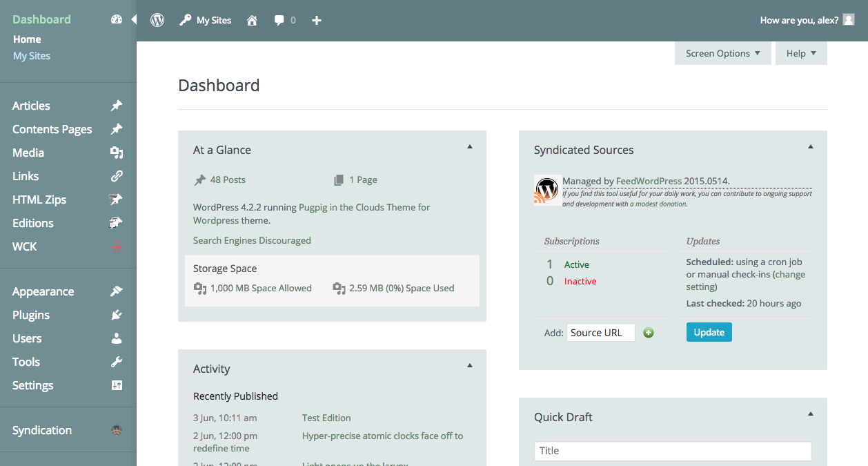The width and height of the screenshot is (868, 466).
Task: Click the Source URL input field
Action: [601, 333]
